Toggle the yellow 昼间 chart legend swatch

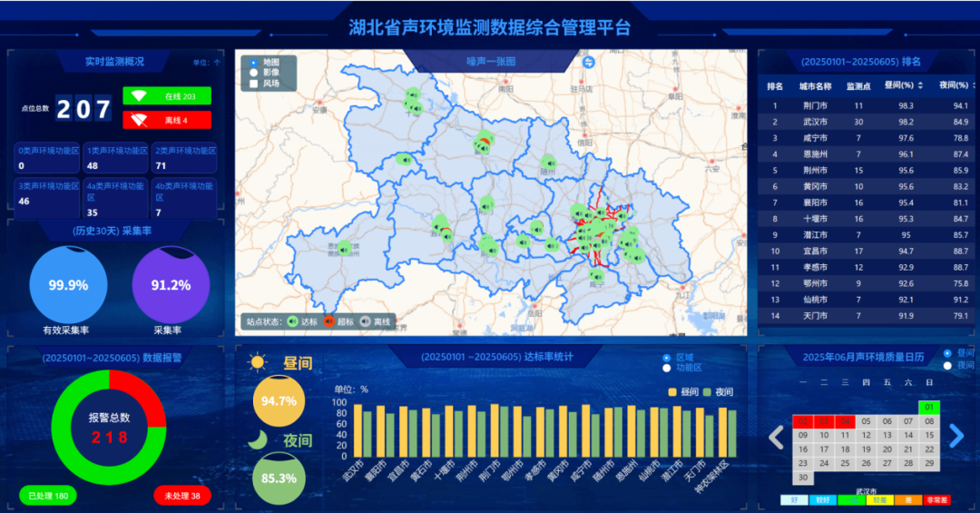(x=672, y=392)
